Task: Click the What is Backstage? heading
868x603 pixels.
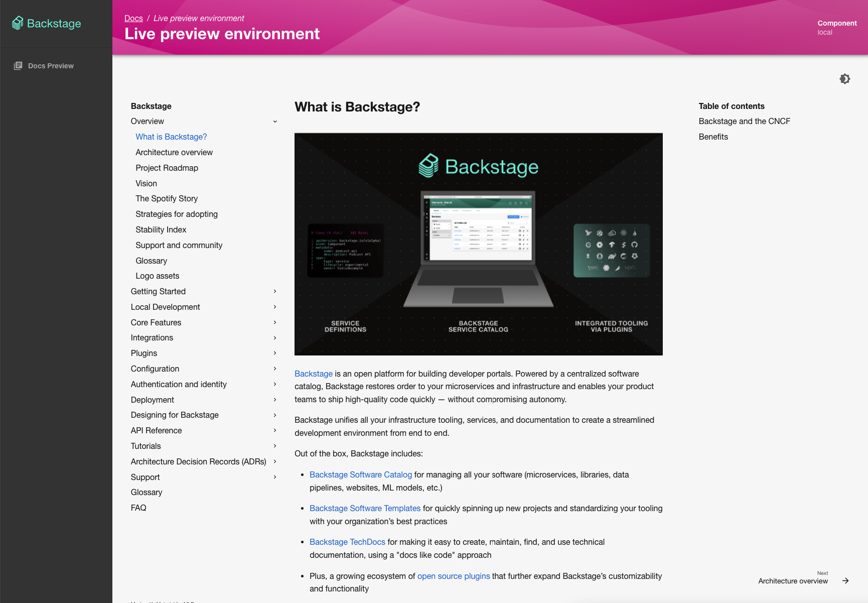Action: [x=357, y=107]
